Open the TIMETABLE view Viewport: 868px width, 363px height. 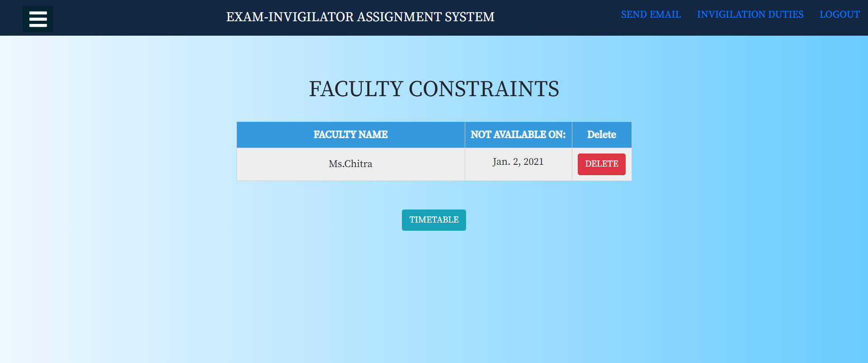(x=434, y=220)
